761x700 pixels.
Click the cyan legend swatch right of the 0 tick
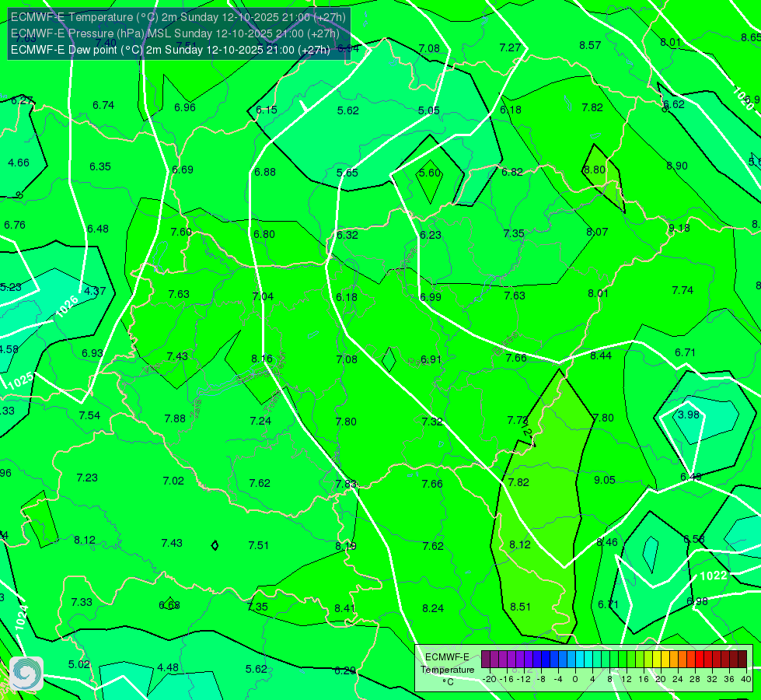click(x=580, y=660)
